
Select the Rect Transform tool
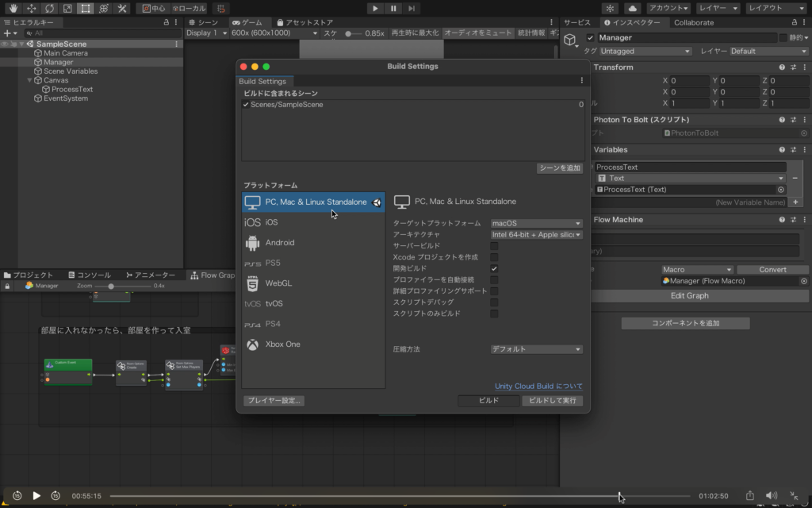click(86, 8)
